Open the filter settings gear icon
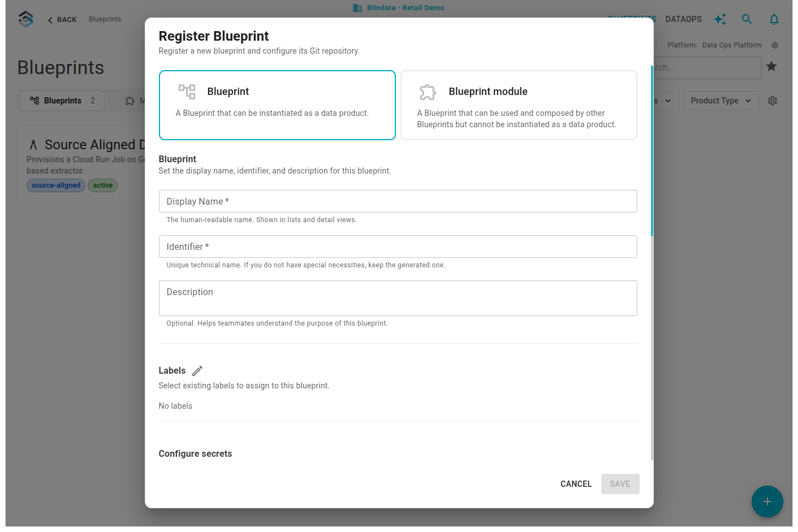The width and height of the screenshot is (798, 532). pyautogui.click(x=773, y=101)
